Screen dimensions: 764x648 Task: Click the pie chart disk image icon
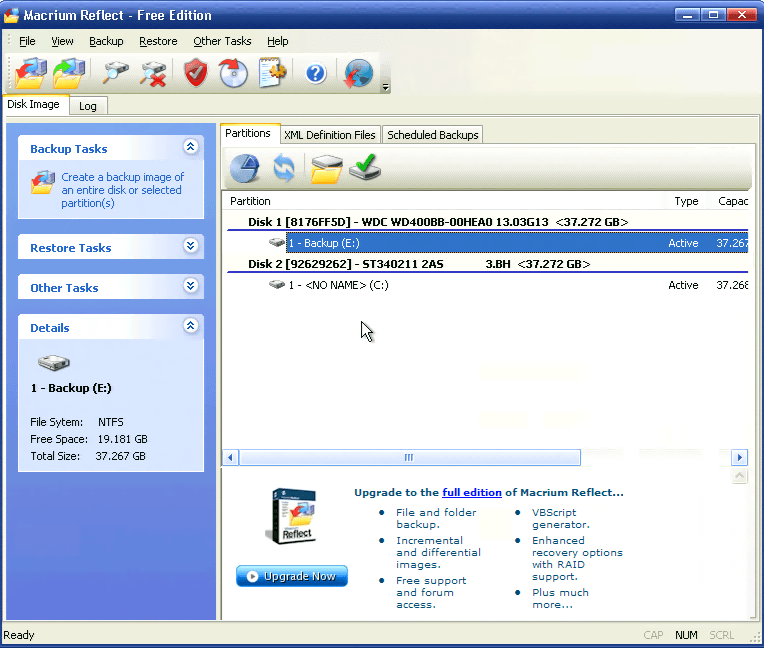click(245, 168)
